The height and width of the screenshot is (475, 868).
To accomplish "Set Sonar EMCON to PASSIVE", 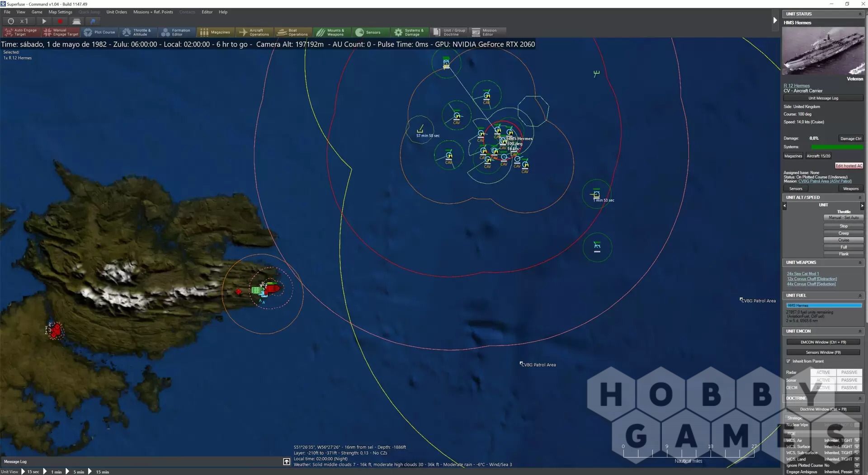I will [849, 380].
